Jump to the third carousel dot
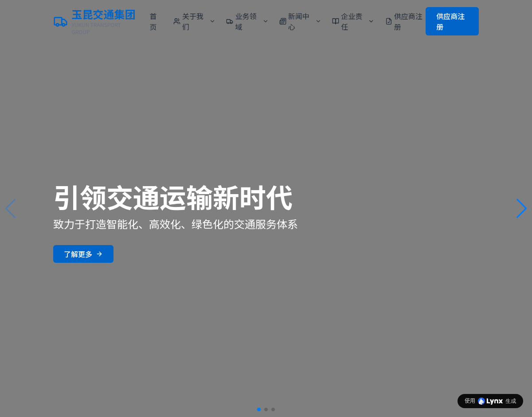This screenshot has width=532, height=417. point(273,409)
